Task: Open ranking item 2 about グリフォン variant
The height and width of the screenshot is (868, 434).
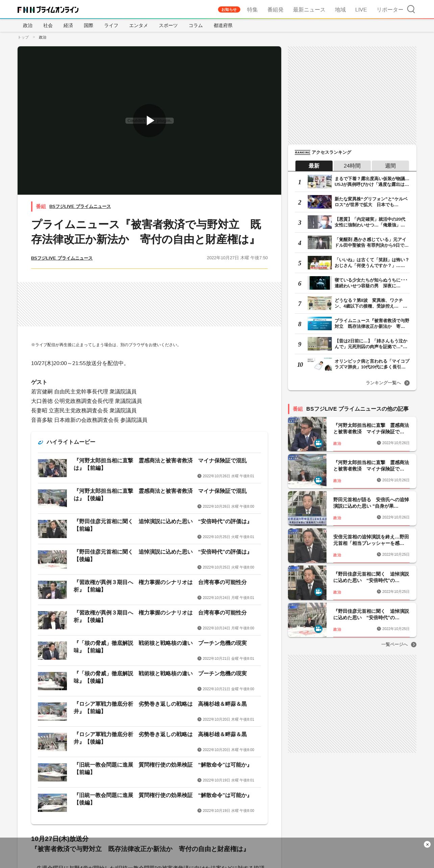Action: (352, 202)
